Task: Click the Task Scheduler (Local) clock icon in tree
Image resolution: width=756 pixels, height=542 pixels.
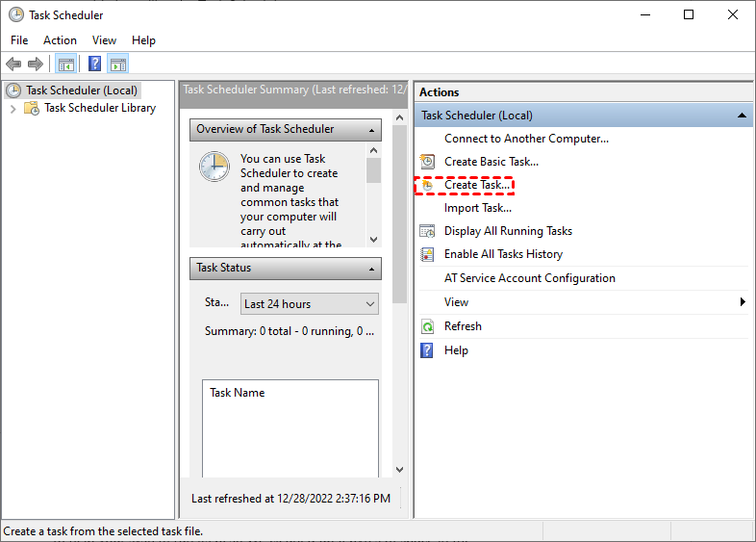Action: 13,90
